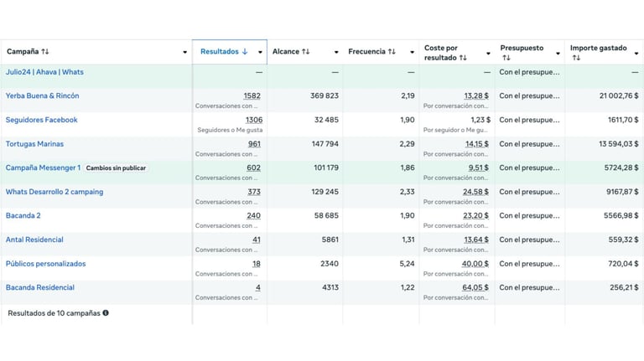Click the 1582 results value link

pos(252,96)
